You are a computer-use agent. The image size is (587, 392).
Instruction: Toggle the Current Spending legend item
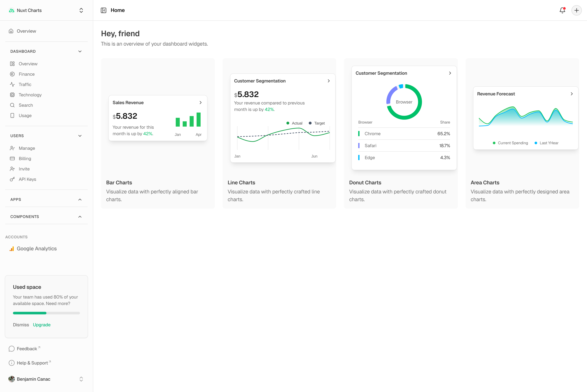point(510,143)
